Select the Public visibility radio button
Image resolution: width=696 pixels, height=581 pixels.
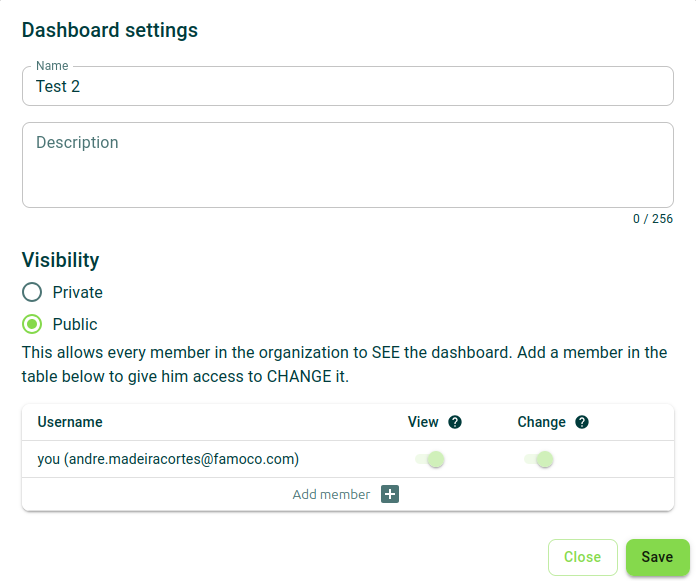coord(32,324)
